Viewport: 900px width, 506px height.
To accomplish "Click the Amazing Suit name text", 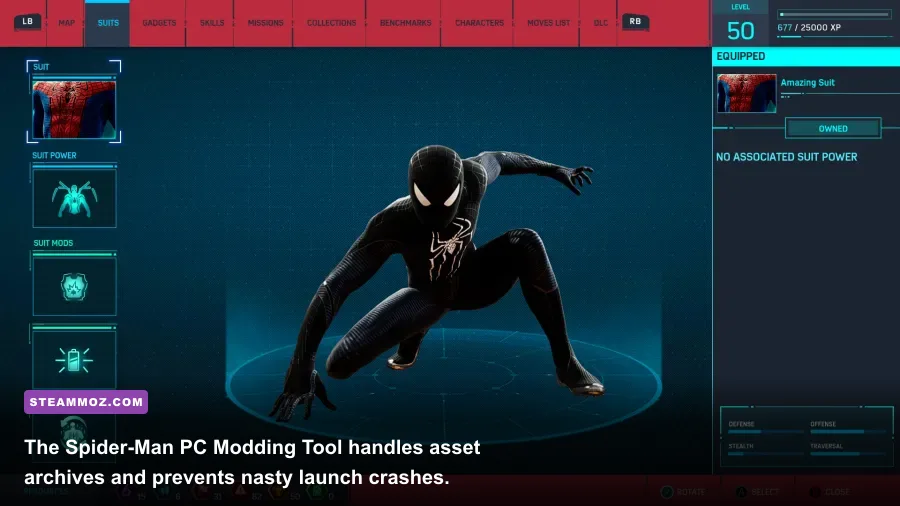I will 807,83.
